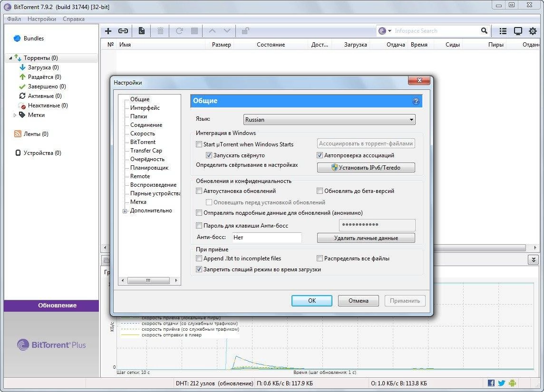
Task: Click the Anti-boss password field
Action: [377, 225]
